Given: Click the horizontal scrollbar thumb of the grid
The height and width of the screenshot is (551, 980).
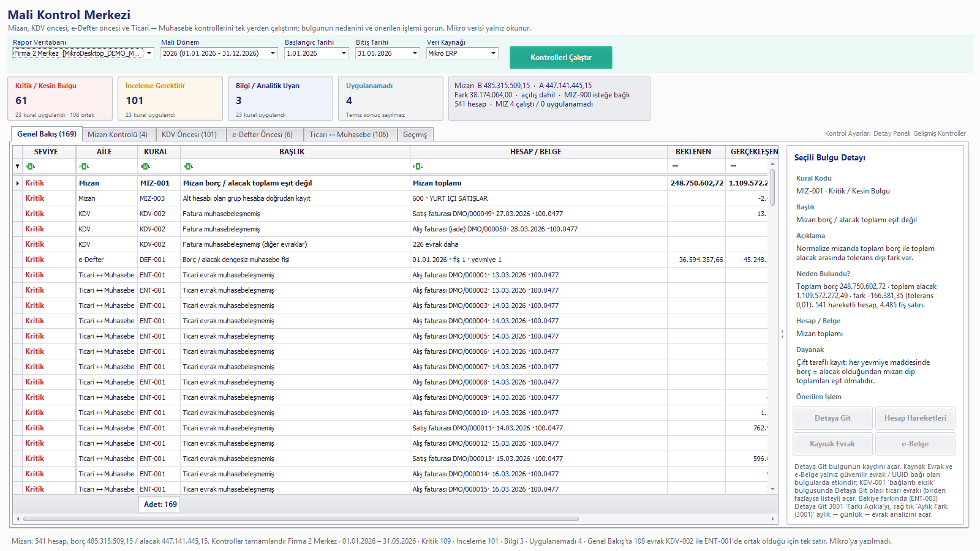Looking at the screenshot, I should [301, 519].
